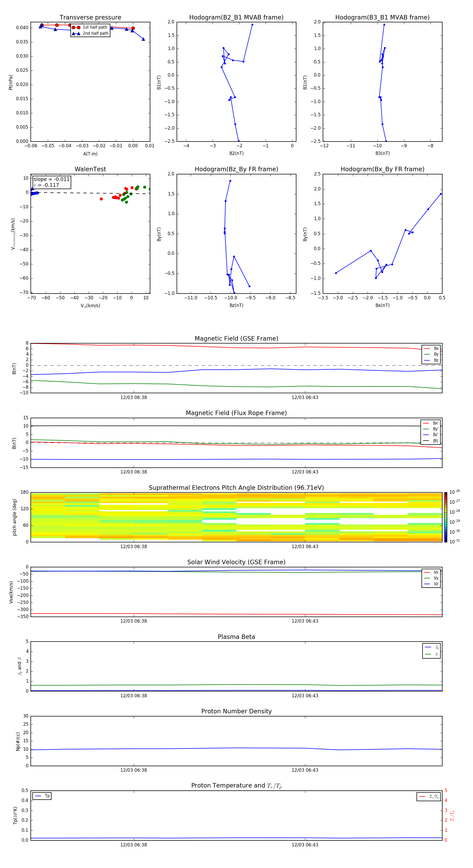Click the 'By' legend entry in GSE magnetic field
The height and width of the screenshot is (868, 473).
[431, 354]
